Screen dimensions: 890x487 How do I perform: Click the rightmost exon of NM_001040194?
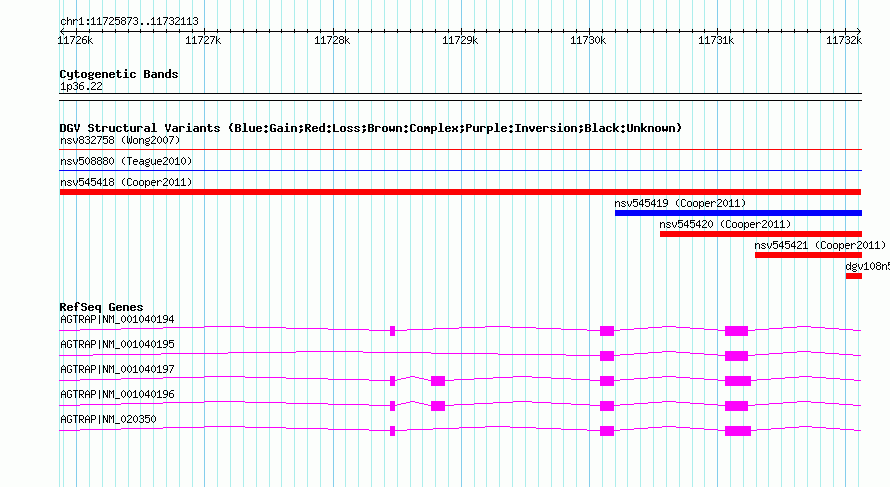click(736, 331)
